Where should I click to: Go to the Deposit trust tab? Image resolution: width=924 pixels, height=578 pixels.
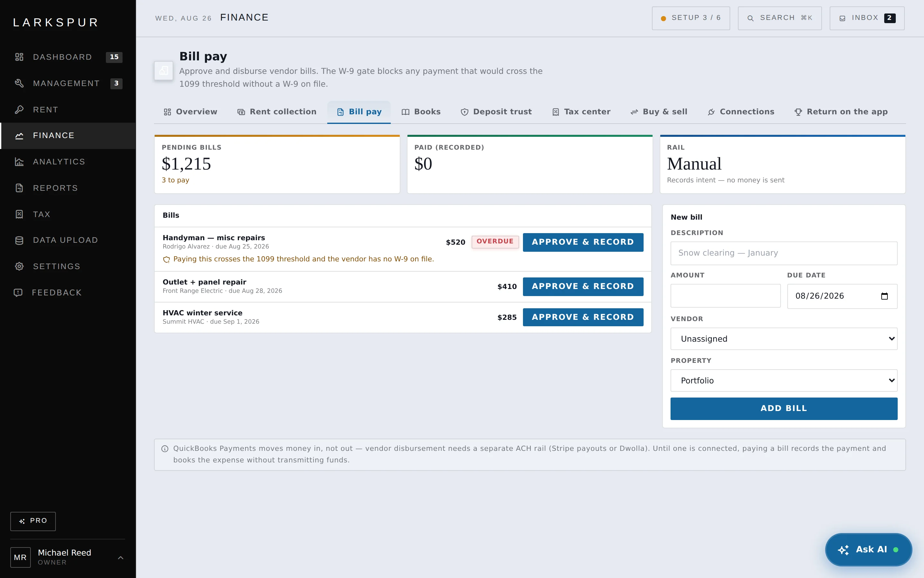(x=496, y=112)
